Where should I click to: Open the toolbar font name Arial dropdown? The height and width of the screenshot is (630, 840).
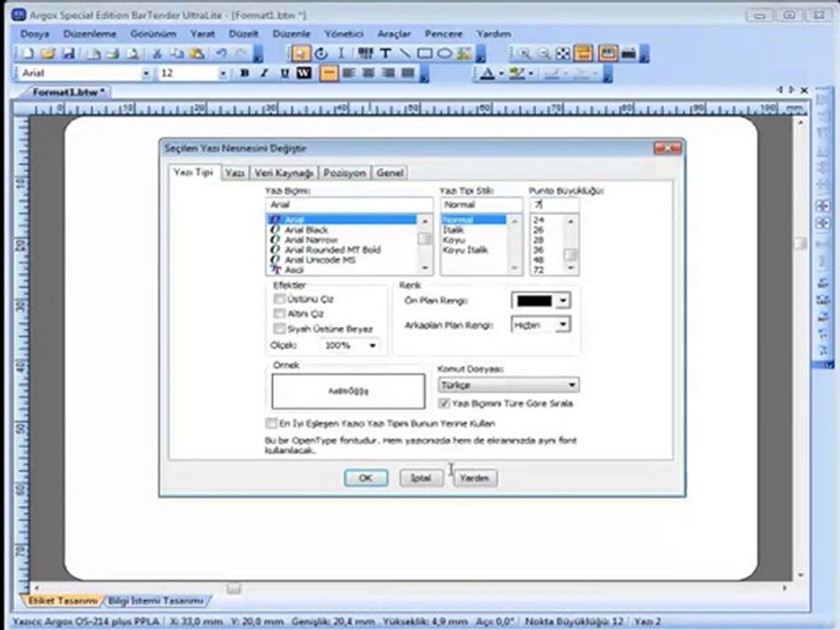146,73
